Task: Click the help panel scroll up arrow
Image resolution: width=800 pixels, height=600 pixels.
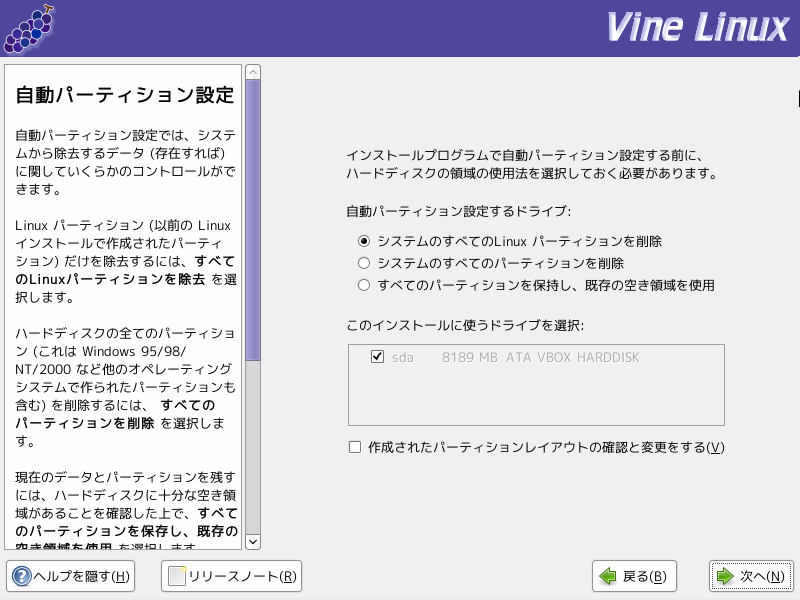Action: 253,72
